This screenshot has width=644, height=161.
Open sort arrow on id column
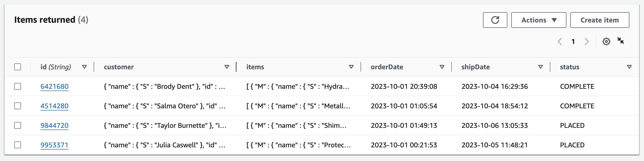pyautogui.click(x=84, y=67)
